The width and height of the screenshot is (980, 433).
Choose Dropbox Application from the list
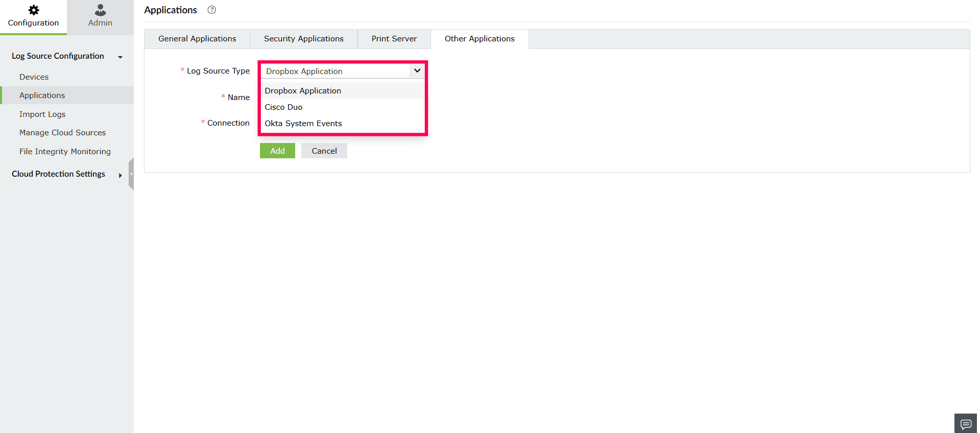(343, 90)
